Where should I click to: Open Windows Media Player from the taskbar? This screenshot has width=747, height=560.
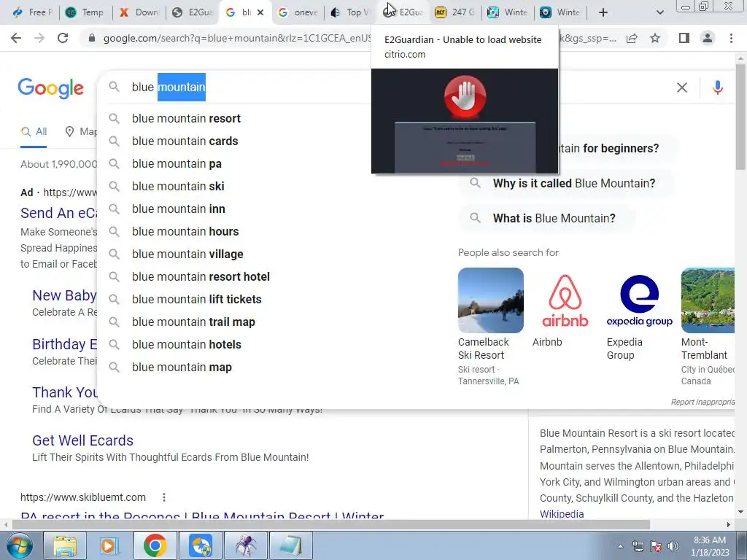point(109,545)
